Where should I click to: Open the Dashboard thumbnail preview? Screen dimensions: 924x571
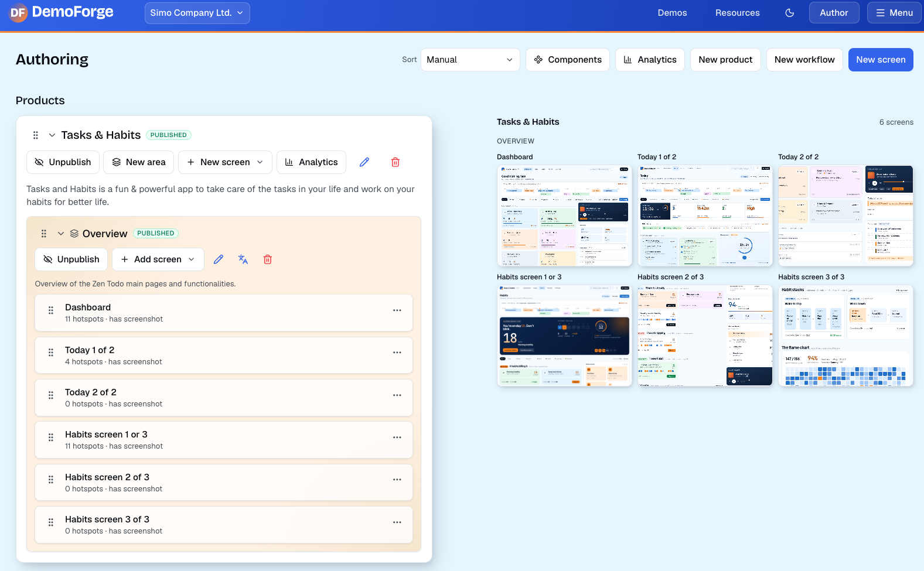coord(564,216)
